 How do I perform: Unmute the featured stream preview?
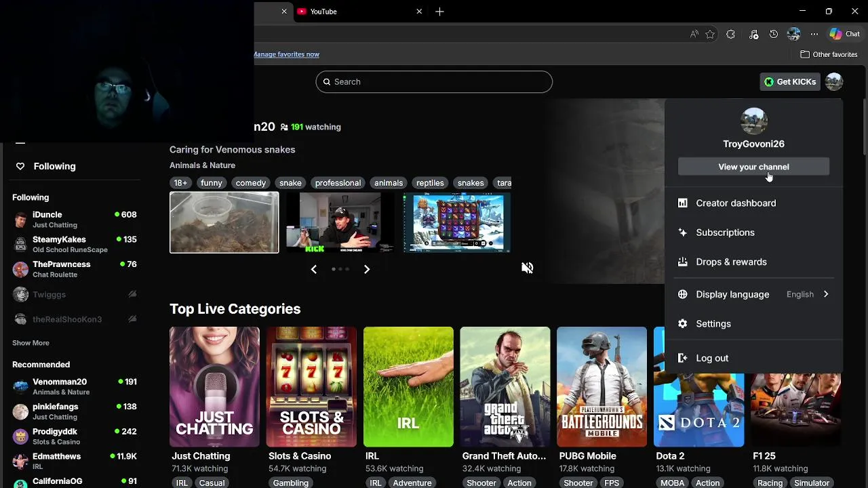click(x=527, y=268)
